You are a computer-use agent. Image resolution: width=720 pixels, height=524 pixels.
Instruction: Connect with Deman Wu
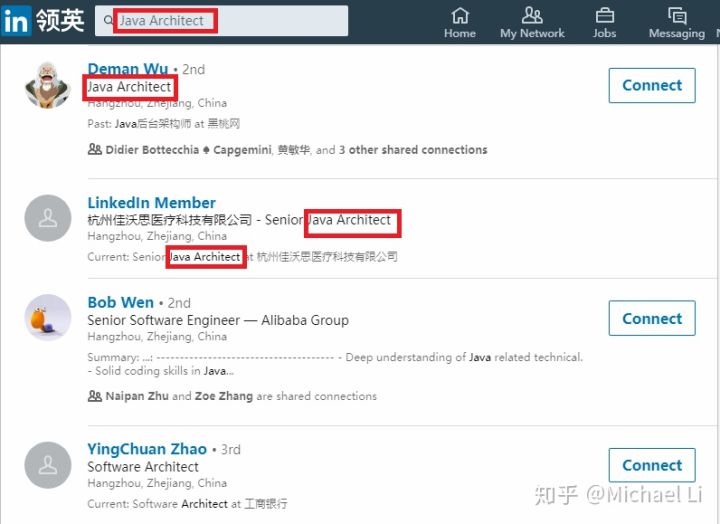[652, 85]
